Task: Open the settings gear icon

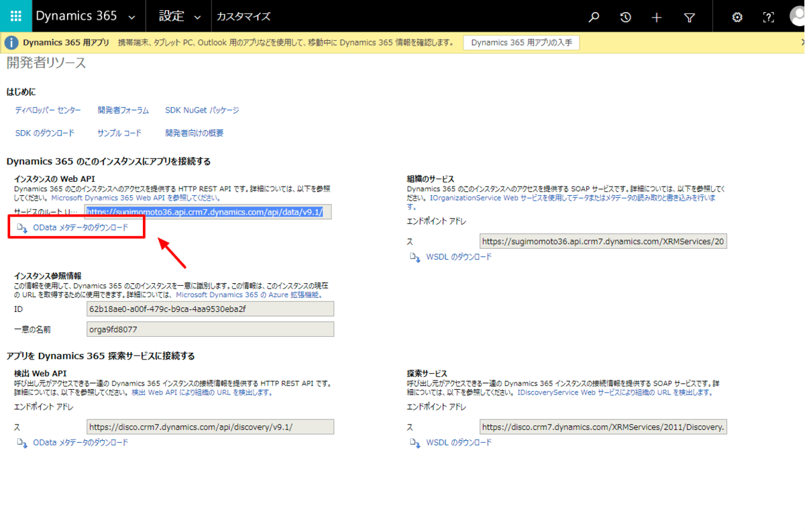Action: tap(737, 17)
